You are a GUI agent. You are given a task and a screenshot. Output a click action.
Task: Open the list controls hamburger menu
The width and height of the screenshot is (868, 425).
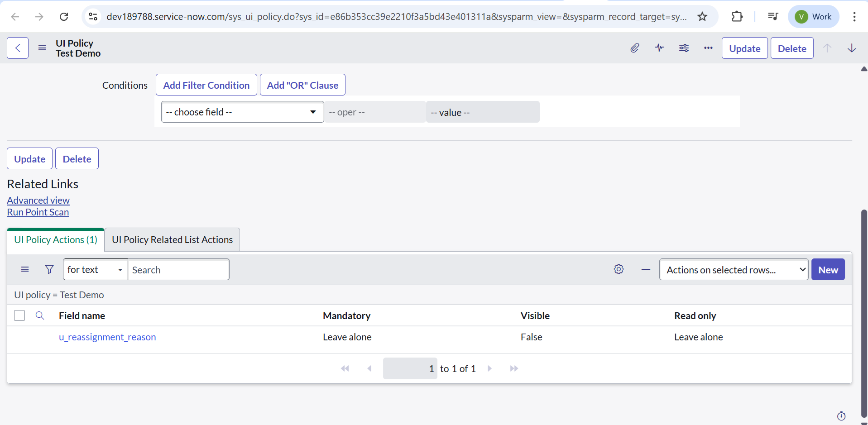click(25, 269)
